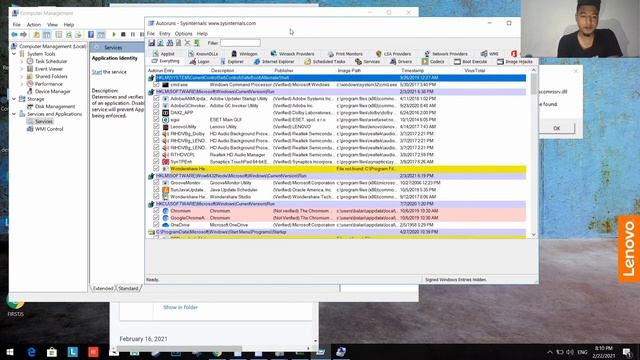The width and height of the screenshot is (640, 360).
Task: Click the Autoruns list vertical scrollbar thumb
Action: [533, 84]
